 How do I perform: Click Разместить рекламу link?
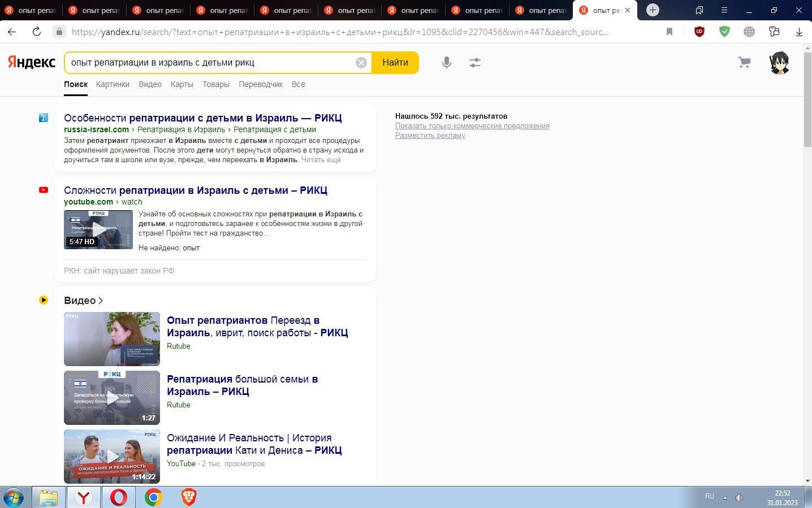tap(430, 136)
